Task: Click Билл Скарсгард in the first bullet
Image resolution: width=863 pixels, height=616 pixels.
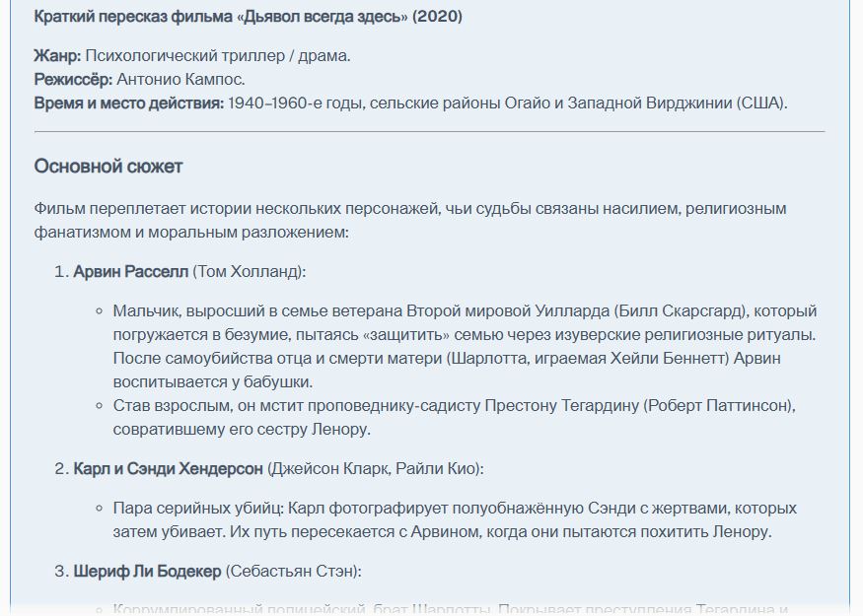Action: click(681, 311)
